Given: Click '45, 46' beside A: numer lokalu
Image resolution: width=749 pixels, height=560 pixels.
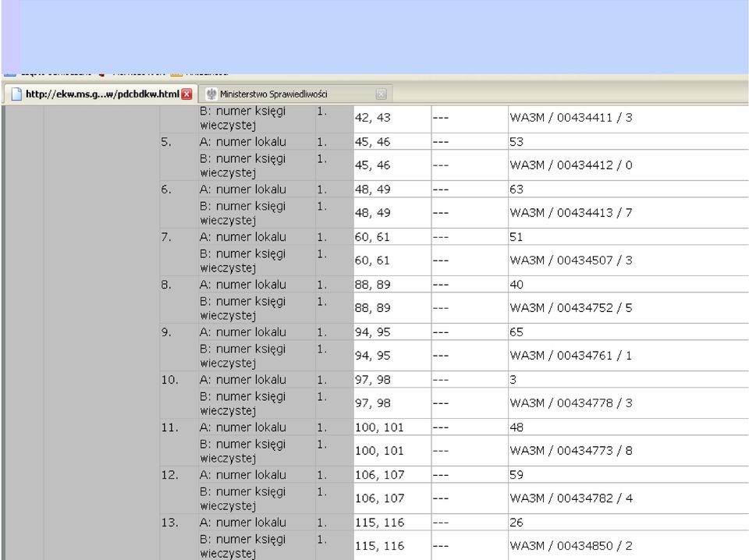Looking at the screenshot, I should click(373, 142).
